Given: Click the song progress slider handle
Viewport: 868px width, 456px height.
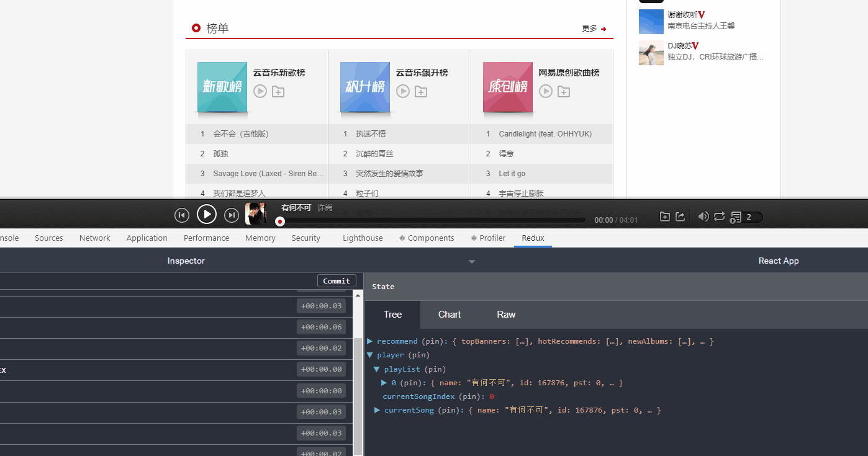Looking at the screenshot, I should pos(280,221).
